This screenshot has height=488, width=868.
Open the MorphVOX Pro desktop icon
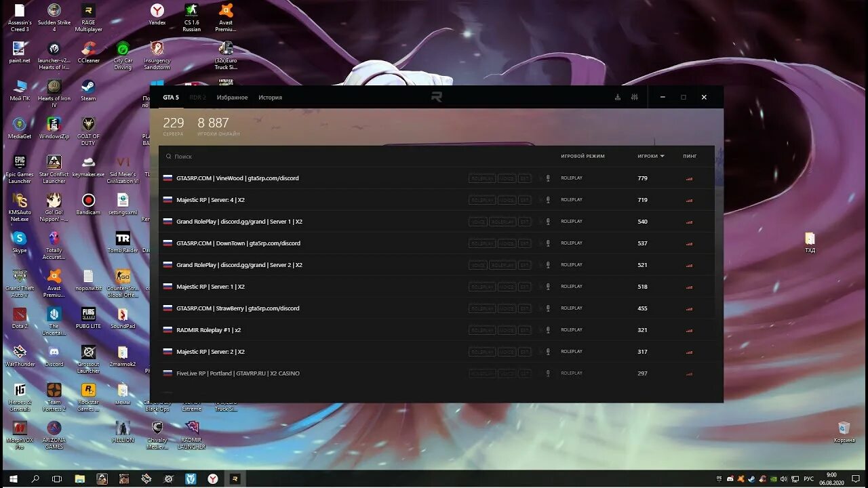coord(20,434)
